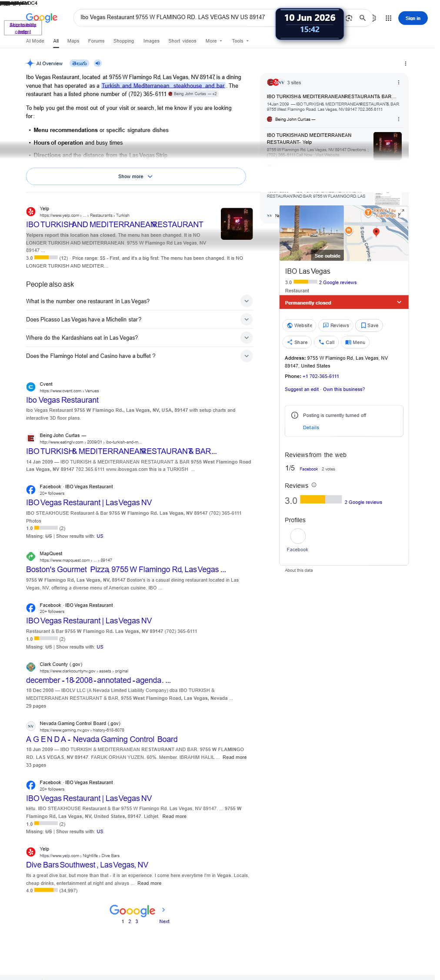The image size is (440, 980).
Task: Click the Sign in button
Action: (x=413, y=18)
